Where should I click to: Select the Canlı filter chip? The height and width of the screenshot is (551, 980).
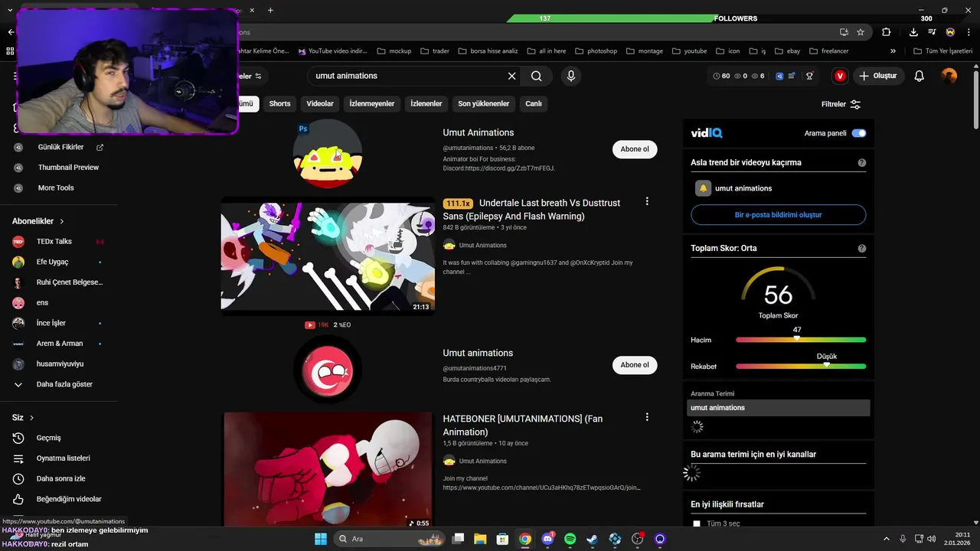pos(534,103)
